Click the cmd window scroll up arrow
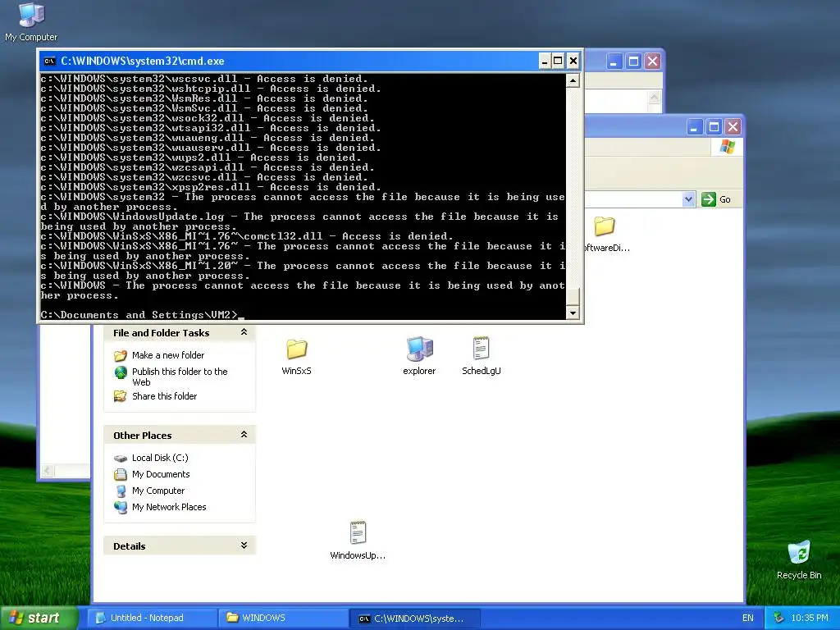The height and width of the screenshot is (630, 840). (x=573, y=81)
